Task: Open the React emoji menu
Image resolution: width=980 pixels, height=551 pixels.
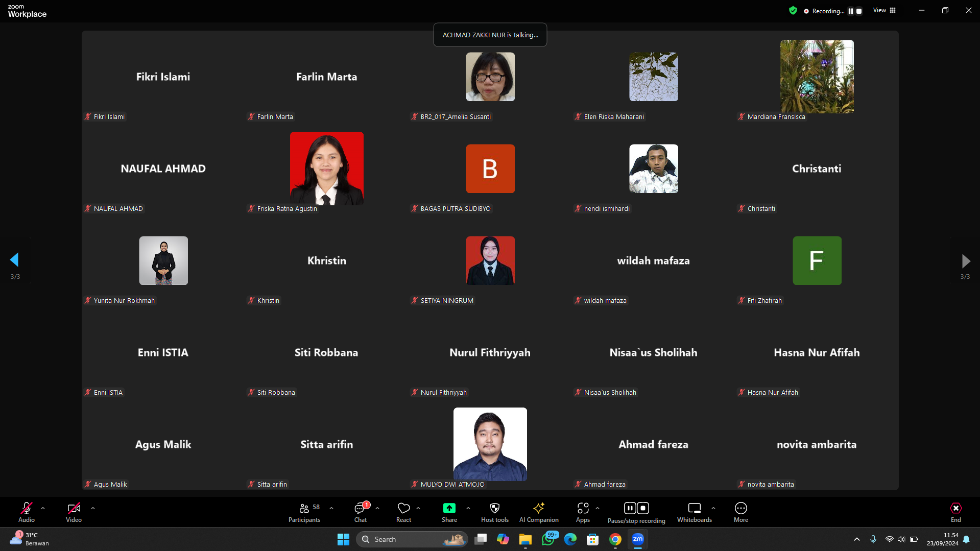Action: pyautogui.click(x=403, y=512)
